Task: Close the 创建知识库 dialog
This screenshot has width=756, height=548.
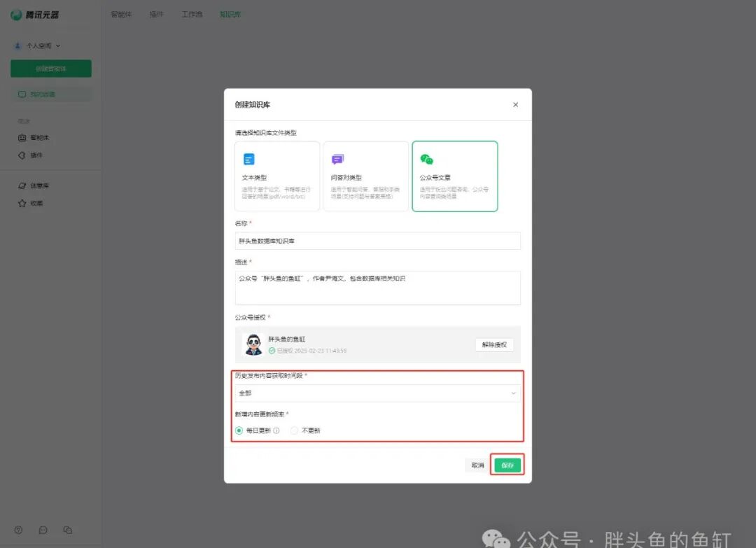Action: click(515, 104)
